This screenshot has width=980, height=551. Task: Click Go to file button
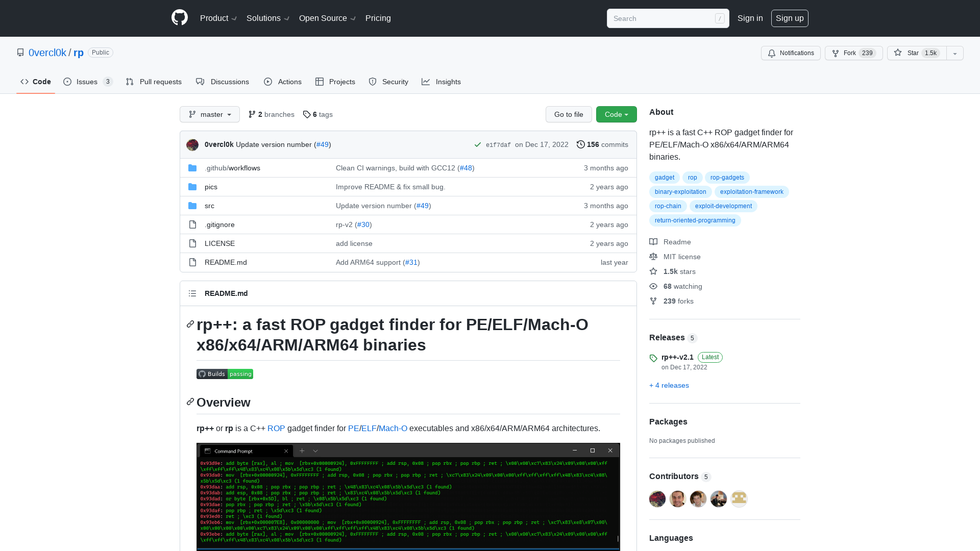tap(569, 114)
